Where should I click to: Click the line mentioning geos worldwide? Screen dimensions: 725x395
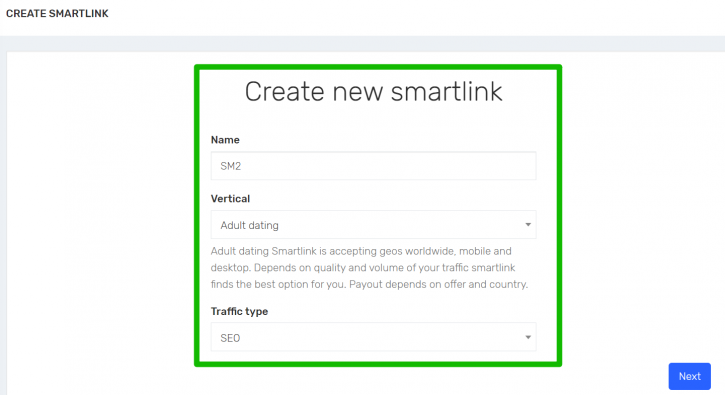[361, 251]
